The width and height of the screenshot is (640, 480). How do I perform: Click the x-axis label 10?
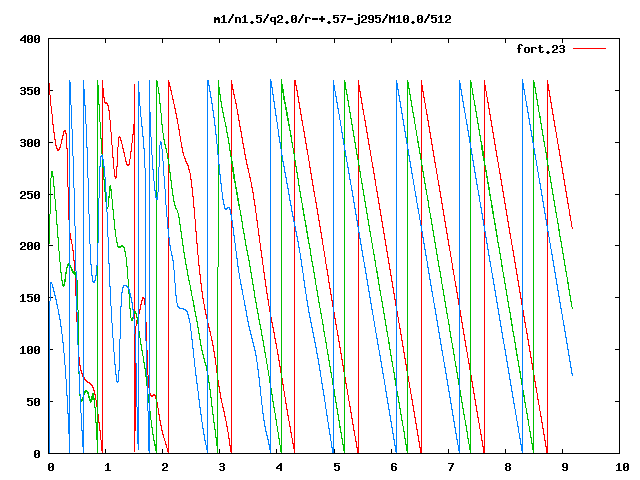622,467
